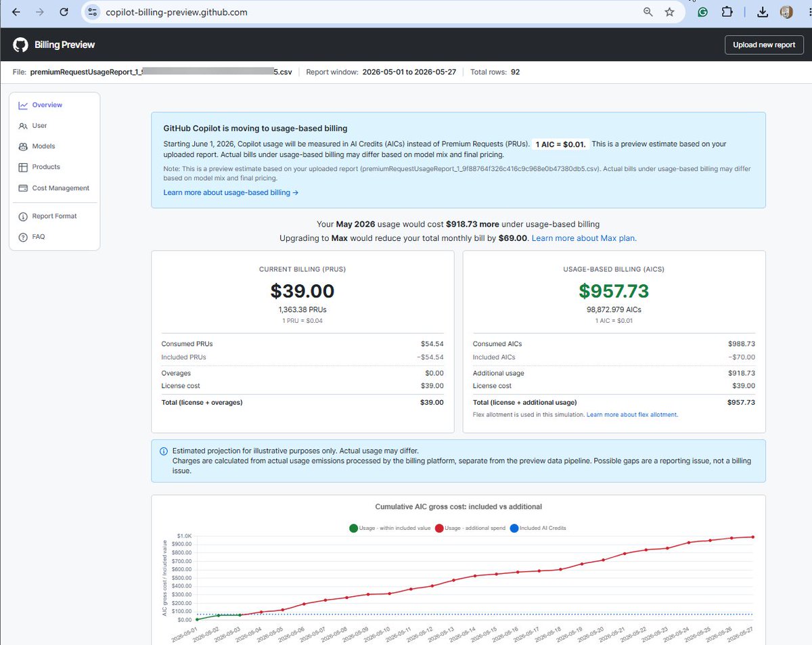
Task: Click the report window date range text
Action: (x=408, y=72)
